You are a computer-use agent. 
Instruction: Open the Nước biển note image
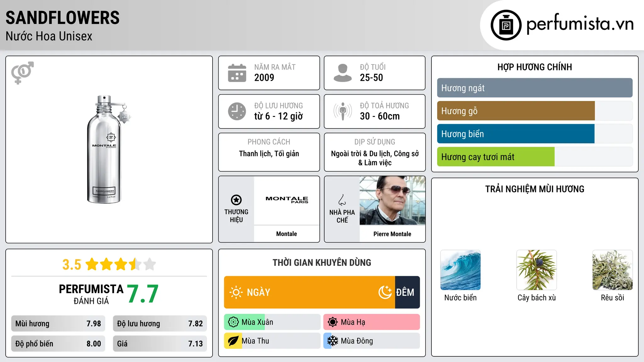460,270
